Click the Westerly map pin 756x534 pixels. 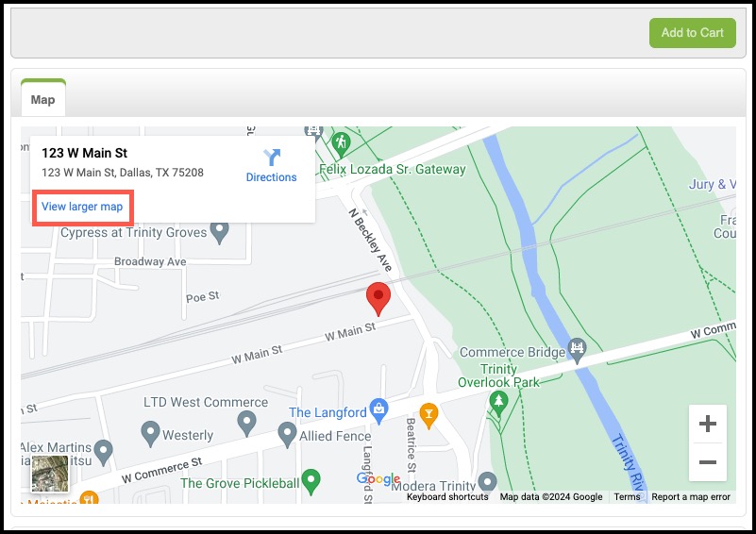(x=150, y=433)
